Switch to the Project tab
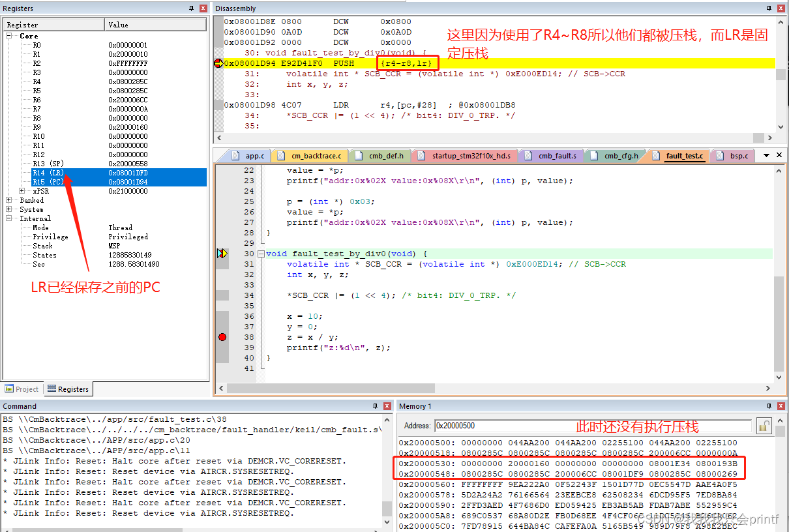The height and width of the screenshot is (532, 789). coord(22,389)
